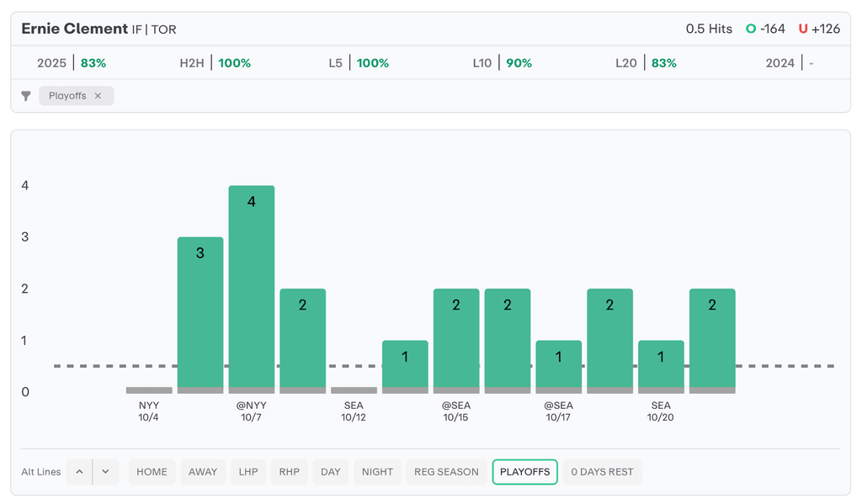Click the Alt Lines down arrow

(x=105, y=472)
